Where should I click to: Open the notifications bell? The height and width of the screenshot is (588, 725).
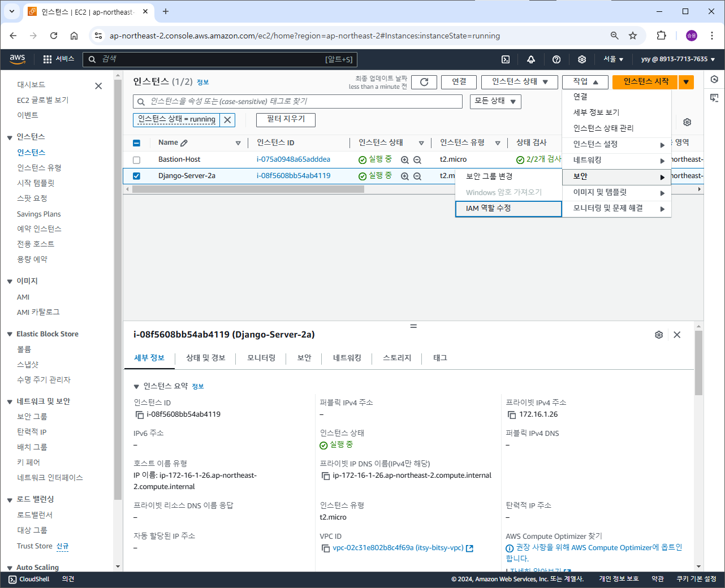pyautogui.click(x=531, y=59)
